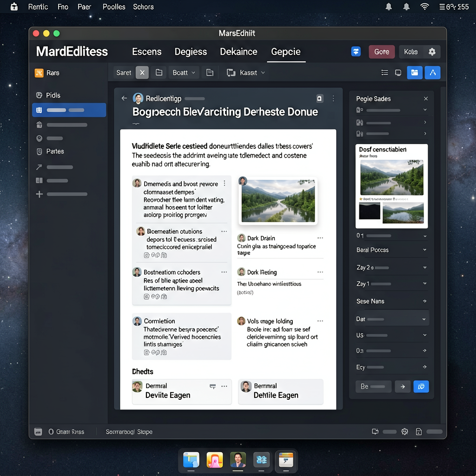Go back with the left arrow
Image resolution: width=476 pixels, height=476 pixels.
click(124, 98)
